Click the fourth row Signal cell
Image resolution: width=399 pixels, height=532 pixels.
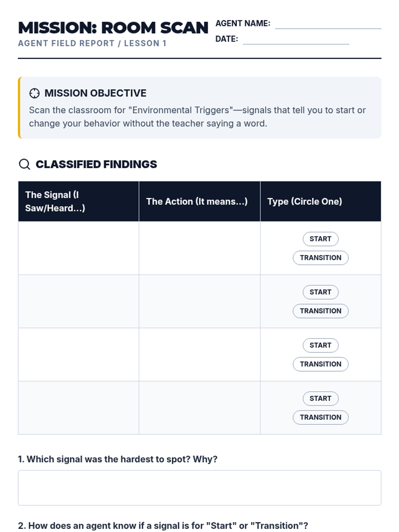[78, 408]
